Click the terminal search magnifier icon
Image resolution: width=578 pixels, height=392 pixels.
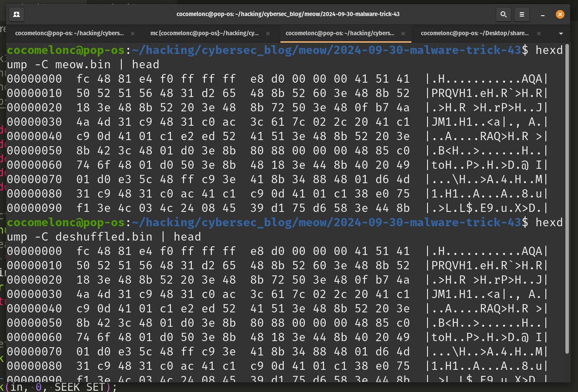tap(503, 14)
